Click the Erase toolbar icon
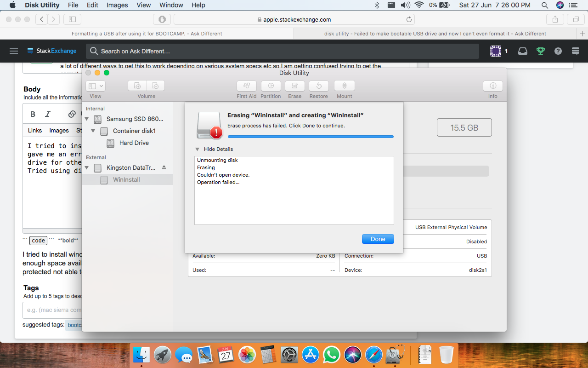This screenshot has width=588, height=368. [295, 86]
